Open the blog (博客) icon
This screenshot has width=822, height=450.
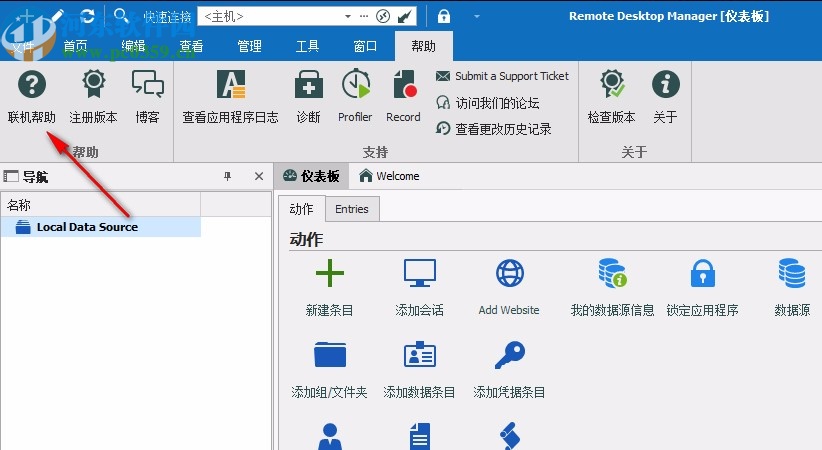[x=147, y=84]
